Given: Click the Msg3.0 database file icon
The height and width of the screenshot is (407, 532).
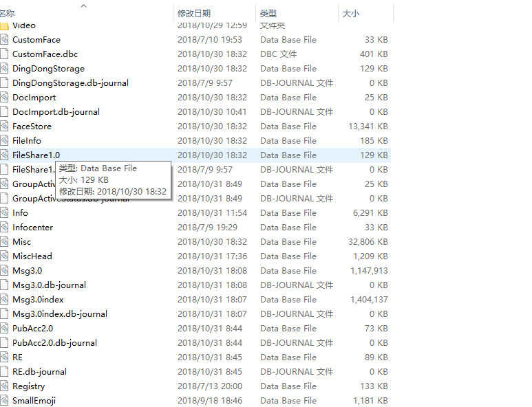Looking at the screenshot, I should (x=4, y=271).
